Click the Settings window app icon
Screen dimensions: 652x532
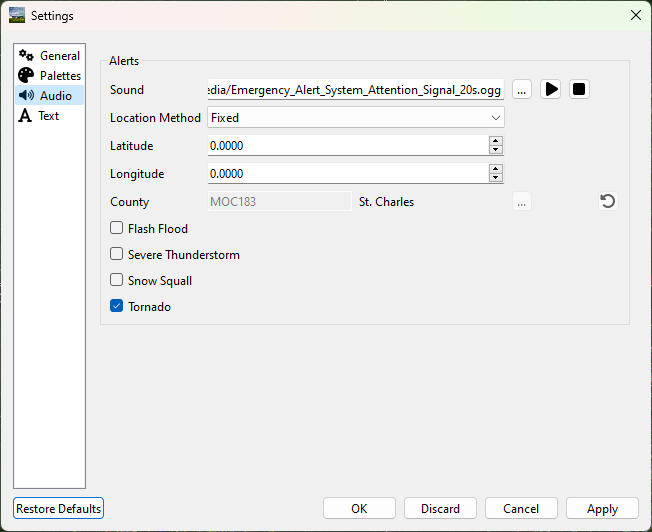[x=17, y=15]
